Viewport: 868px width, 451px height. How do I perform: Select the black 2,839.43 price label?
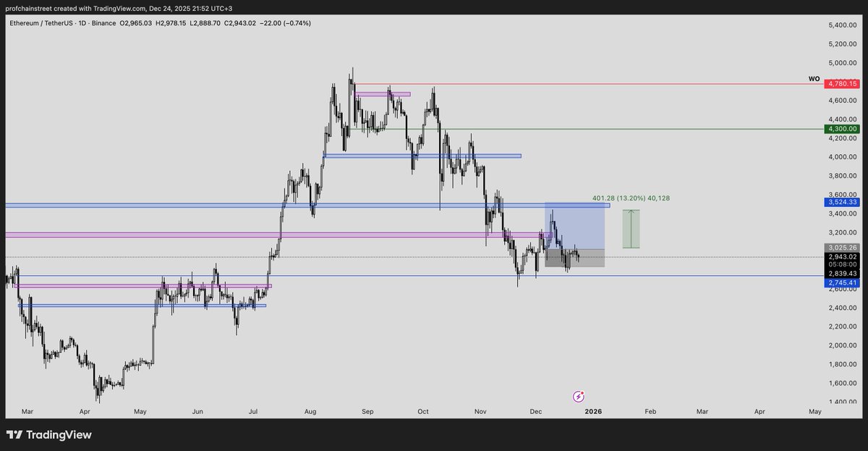(x=843, y=274)
